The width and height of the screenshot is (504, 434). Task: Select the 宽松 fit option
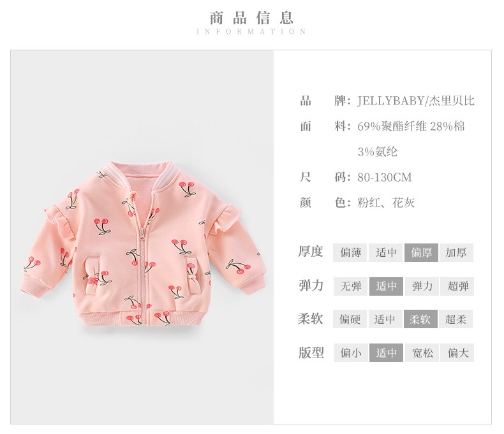coord(422,353)
